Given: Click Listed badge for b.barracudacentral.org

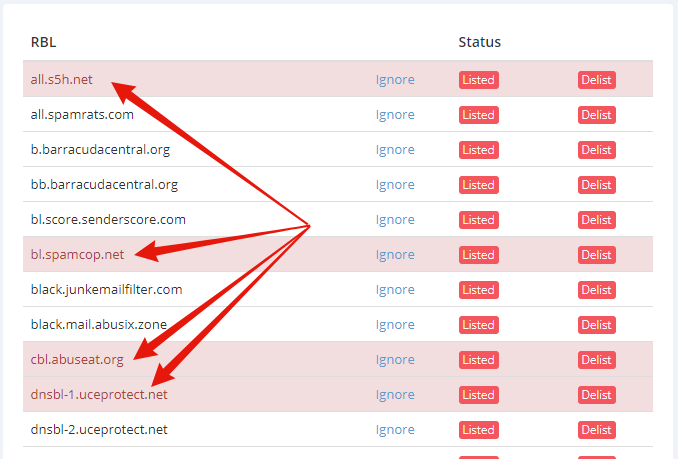Looking at the screenshot, I should [x=479, y=150].
